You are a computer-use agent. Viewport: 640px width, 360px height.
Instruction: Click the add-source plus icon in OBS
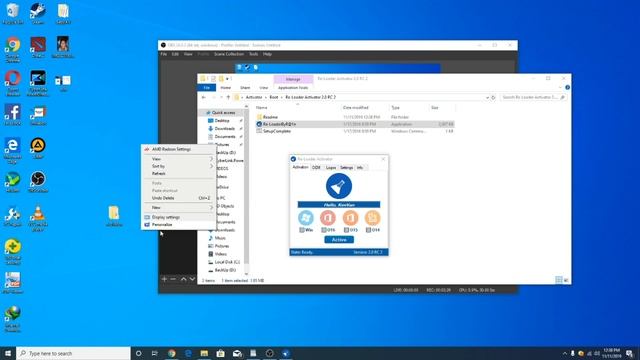164,279
